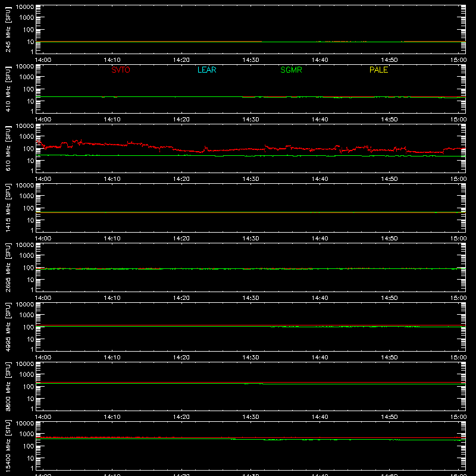Select the 1415 MHz [SFU] axis title
476x476 pixels.
pos(8,208)
